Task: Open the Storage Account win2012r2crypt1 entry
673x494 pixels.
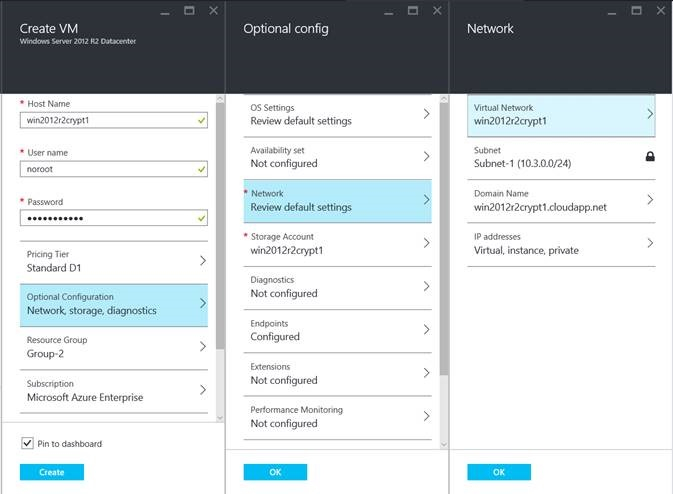Action: click(x=340, y=244)
